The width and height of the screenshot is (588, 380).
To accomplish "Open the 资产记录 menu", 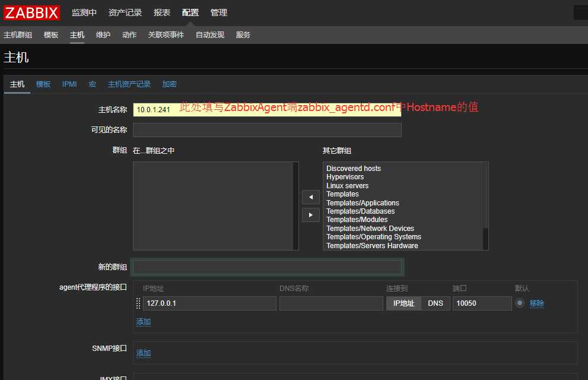I will [125, 12].
